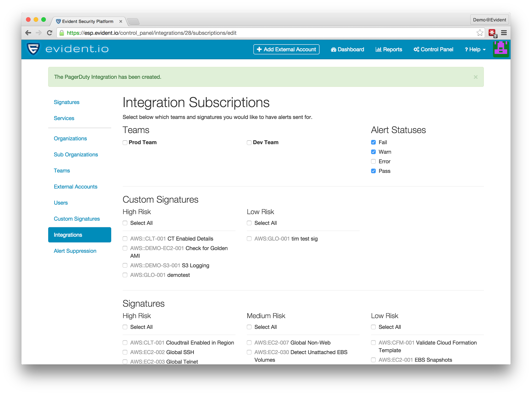Check the Error alert status
The image size is (532, 395).
click(x=373, y=161)
